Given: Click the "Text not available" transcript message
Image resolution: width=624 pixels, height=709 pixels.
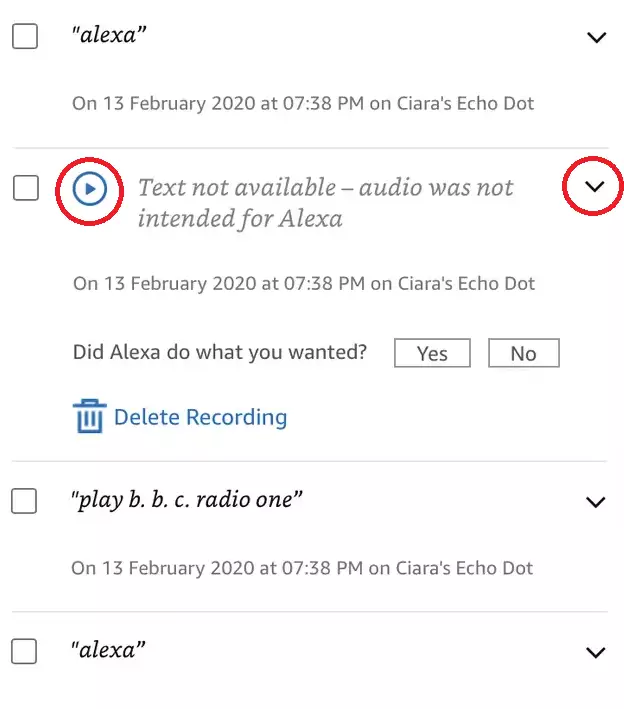Looking at the screenshot, I should tap(325, 202).
